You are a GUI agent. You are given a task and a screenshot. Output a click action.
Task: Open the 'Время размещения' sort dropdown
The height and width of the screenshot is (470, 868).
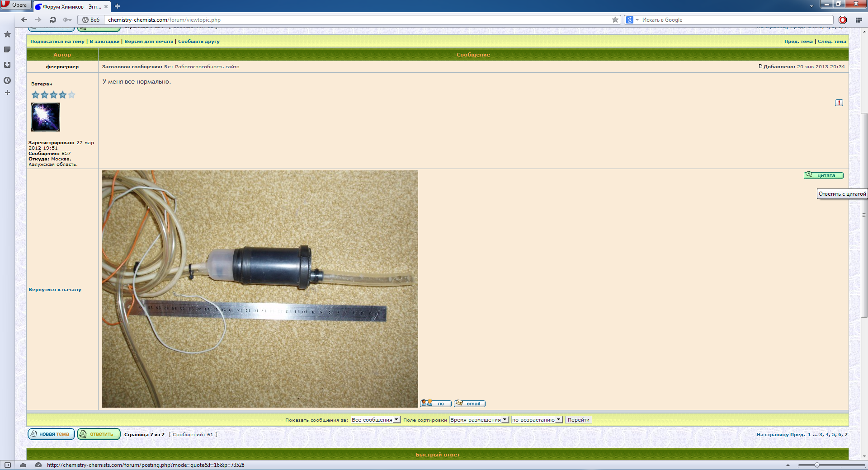click(x=479, y=420)
